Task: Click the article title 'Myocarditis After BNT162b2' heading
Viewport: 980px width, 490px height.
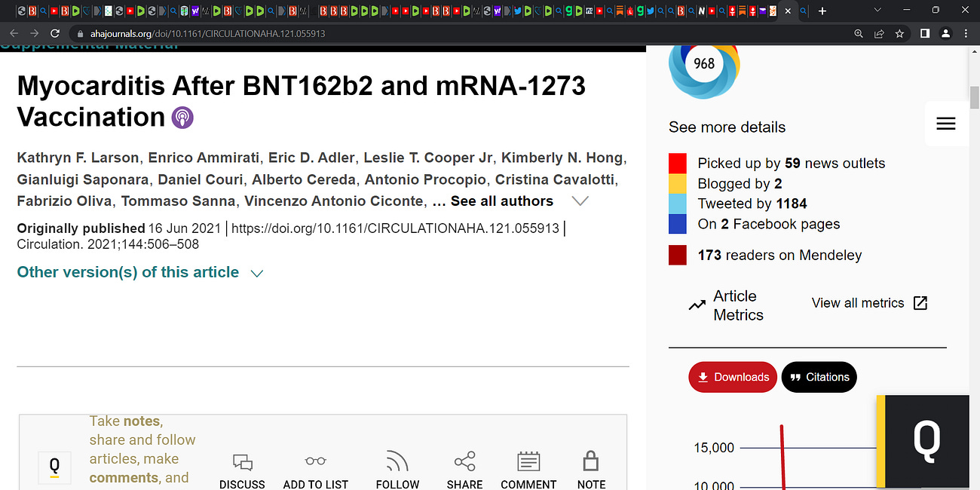Action: pyautogui.click(x=301, y=102)
